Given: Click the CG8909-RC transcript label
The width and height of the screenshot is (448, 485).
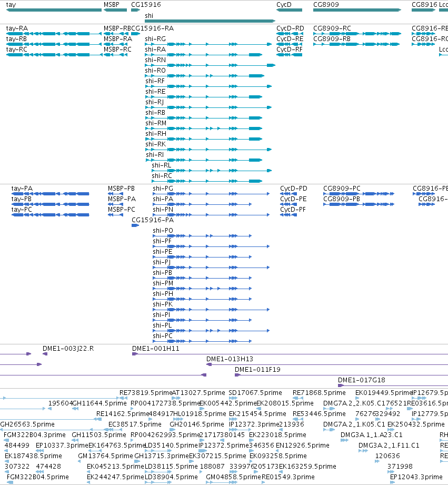Looking at the screenshot, I should (332, 28).
